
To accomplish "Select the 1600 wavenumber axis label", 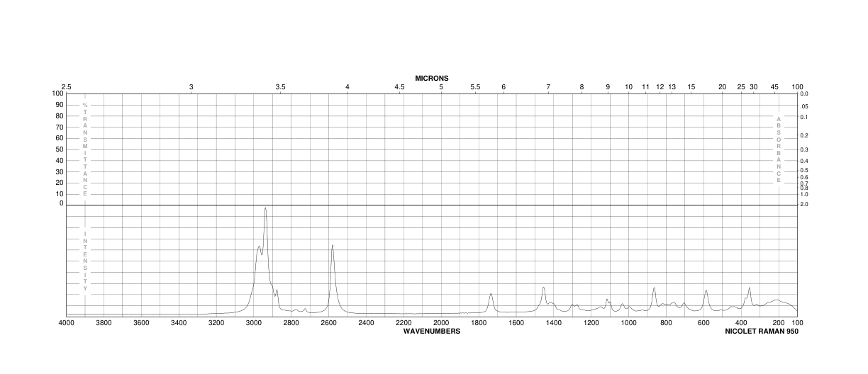I will tap(516, 323).
